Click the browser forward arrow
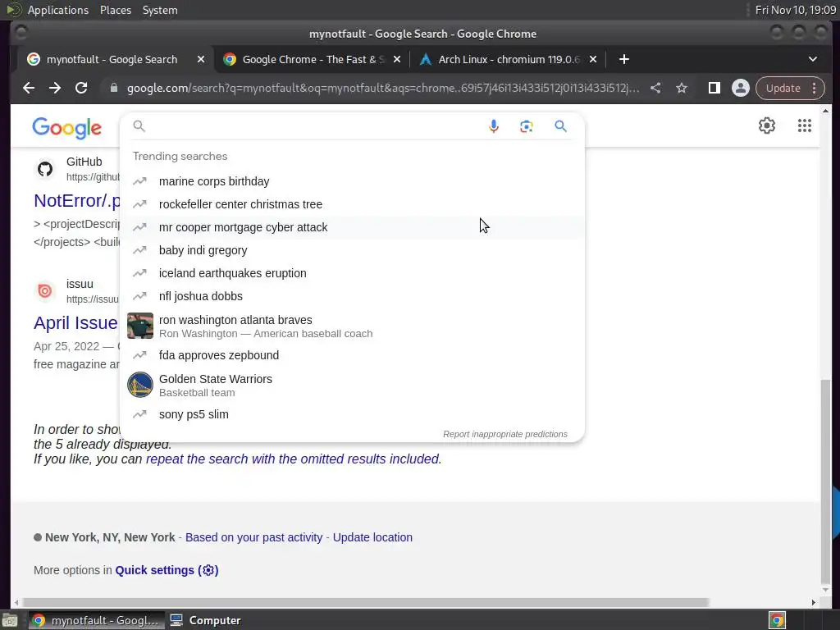 [x=55, y=89]
